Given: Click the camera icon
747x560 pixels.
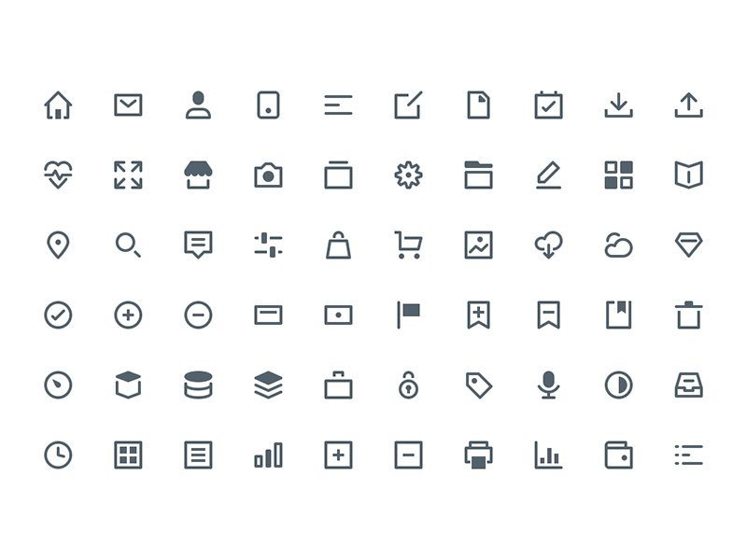Looking at the screenshot, I should [268, 175].
